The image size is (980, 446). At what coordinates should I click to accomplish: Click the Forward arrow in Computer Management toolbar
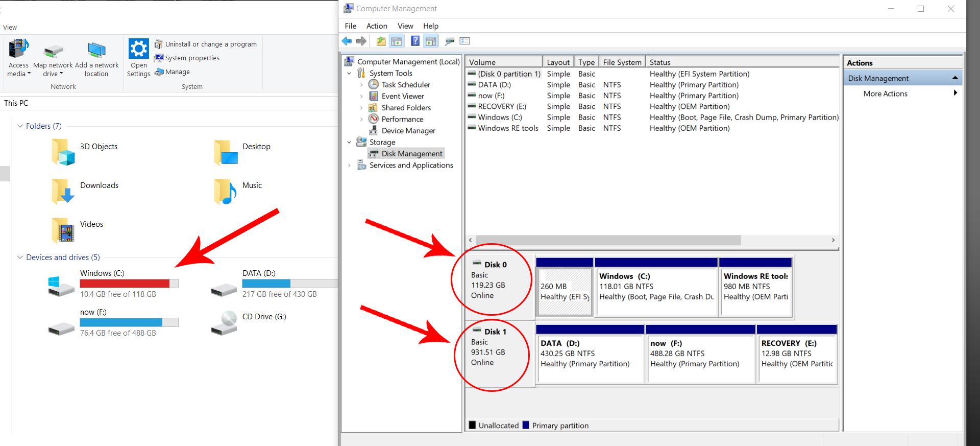pos(361,41)
